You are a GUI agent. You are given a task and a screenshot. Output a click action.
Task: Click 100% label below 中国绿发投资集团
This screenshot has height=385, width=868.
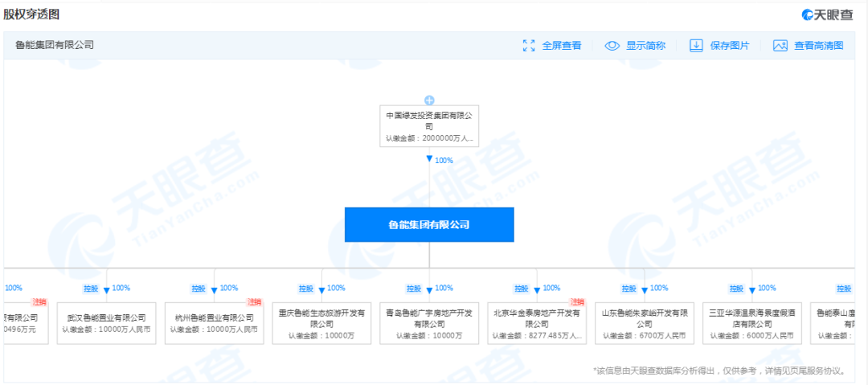click(444, 160)
